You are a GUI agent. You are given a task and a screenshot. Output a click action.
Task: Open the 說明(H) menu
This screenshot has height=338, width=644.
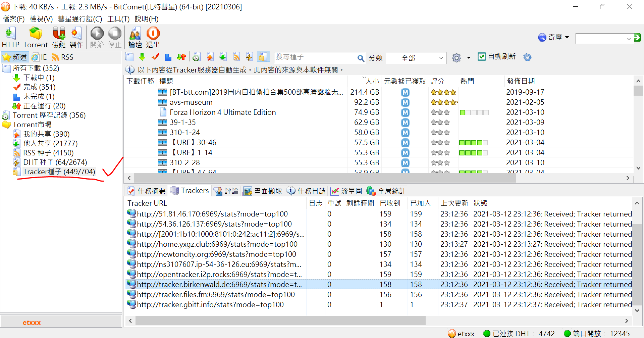click(147, 19)
